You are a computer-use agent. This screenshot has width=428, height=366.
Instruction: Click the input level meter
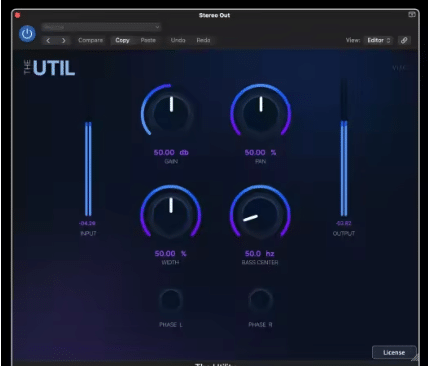click(x=88, y=169)
